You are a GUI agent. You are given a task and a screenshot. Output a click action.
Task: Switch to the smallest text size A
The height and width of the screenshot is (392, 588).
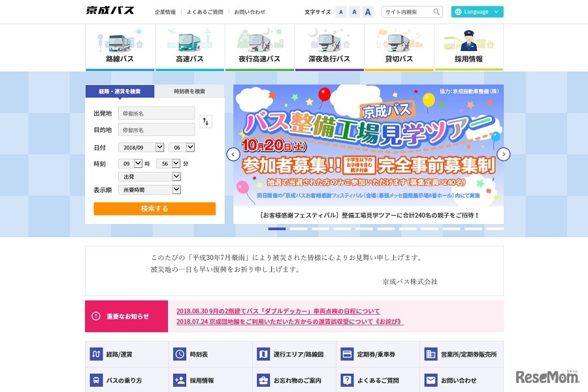(340, 11)
